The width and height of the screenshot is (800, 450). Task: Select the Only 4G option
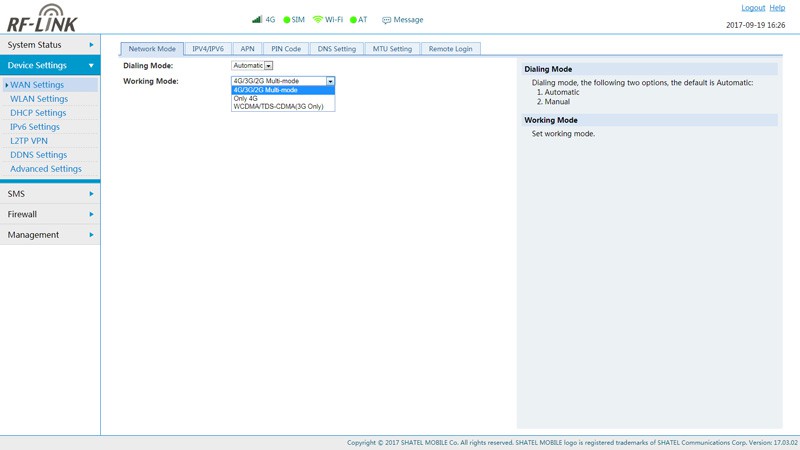point(246,98)
